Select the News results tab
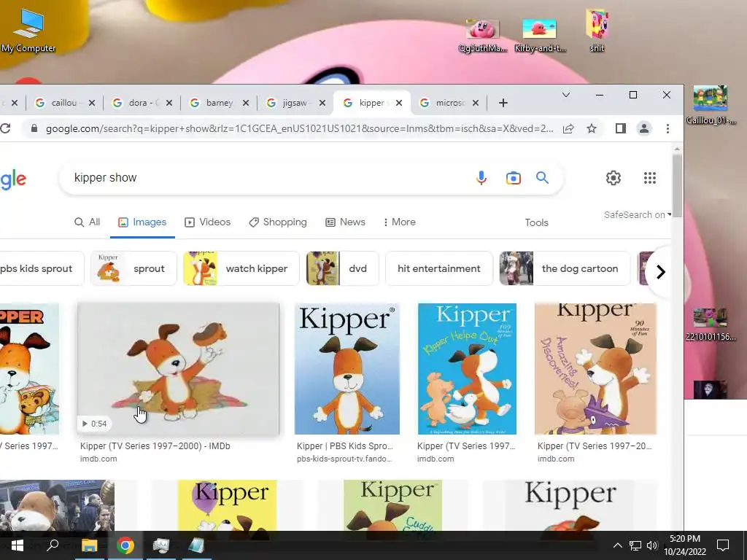This screenshot has height=560, width=747. pos(345,222)
